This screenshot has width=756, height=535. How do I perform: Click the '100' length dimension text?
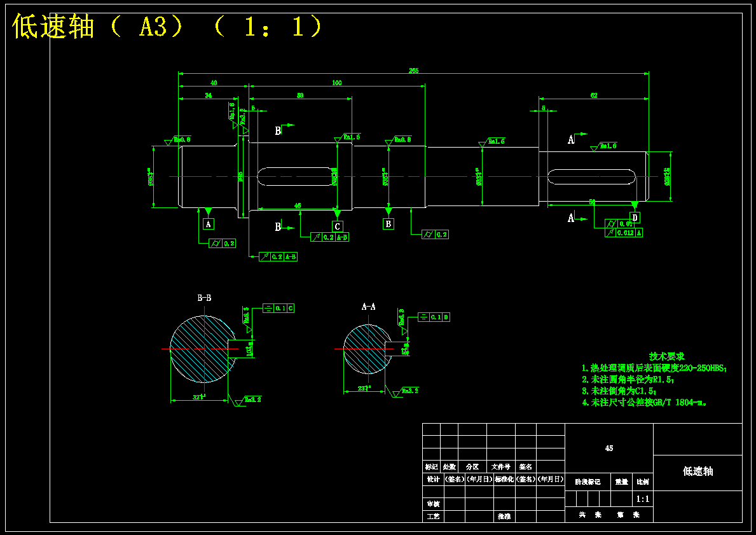[x=336, y=83]
